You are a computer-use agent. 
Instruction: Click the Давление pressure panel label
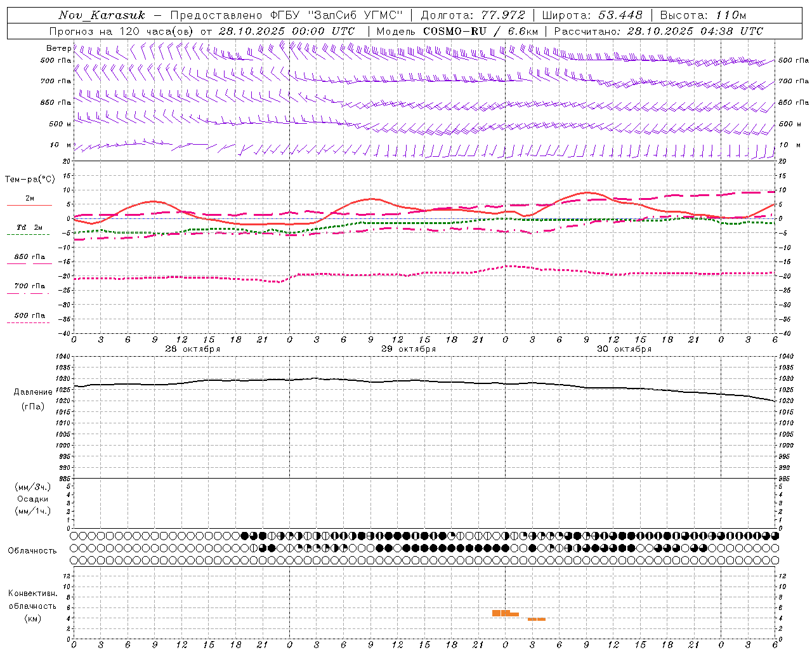(33, 392)
